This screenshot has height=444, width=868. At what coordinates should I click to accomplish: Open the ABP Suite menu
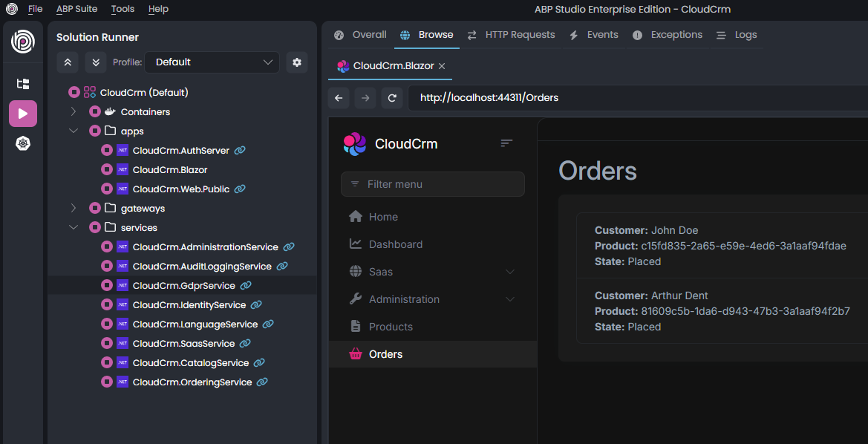tap(76, 9)
